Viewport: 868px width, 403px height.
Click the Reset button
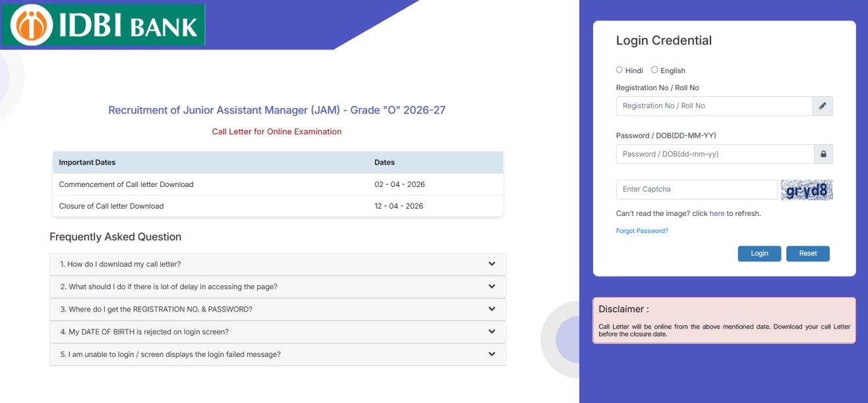807,253
